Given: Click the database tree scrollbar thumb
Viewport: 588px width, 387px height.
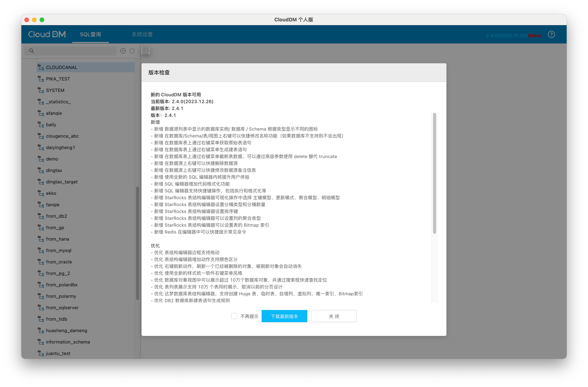Looking at the screenshot, I should click(x=137, y=243).
